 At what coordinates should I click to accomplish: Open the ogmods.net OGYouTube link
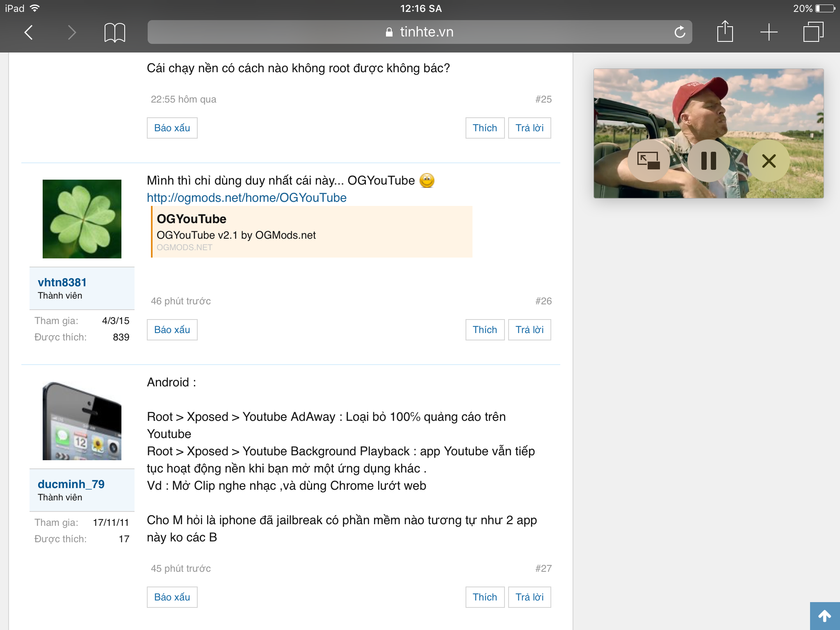click(x=247, y=198)
